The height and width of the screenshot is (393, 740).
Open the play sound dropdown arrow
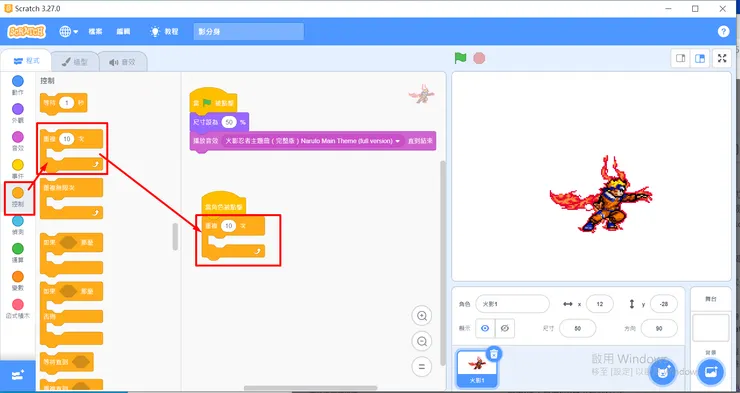pos(398,141)
